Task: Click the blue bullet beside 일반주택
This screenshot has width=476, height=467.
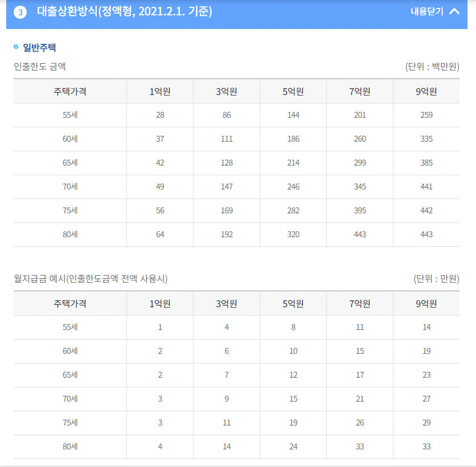Action: [x=16, y=47]
